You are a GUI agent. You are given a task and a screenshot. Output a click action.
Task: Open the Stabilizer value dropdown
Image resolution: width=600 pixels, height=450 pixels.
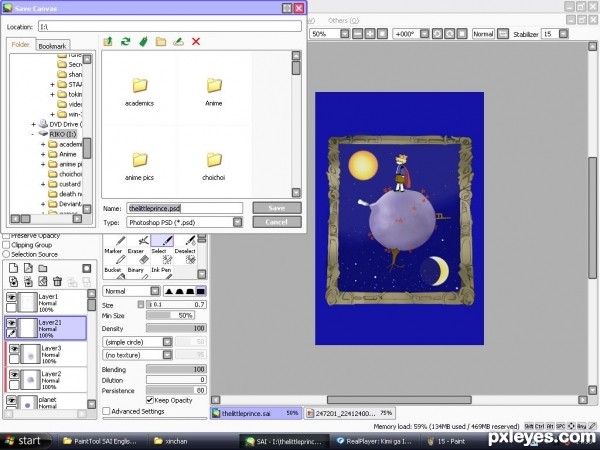563,34
